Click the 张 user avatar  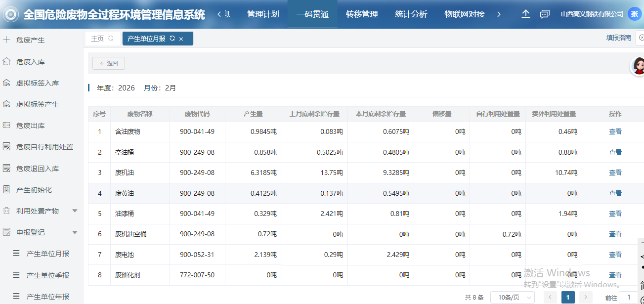[x=634, y=14]
